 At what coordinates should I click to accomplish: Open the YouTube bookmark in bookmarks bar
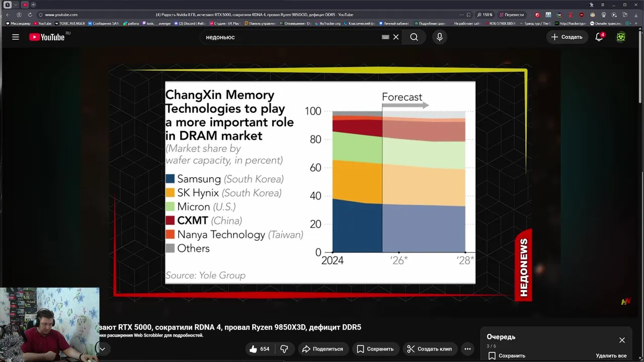pyautogui.click(x=43, y=23)
